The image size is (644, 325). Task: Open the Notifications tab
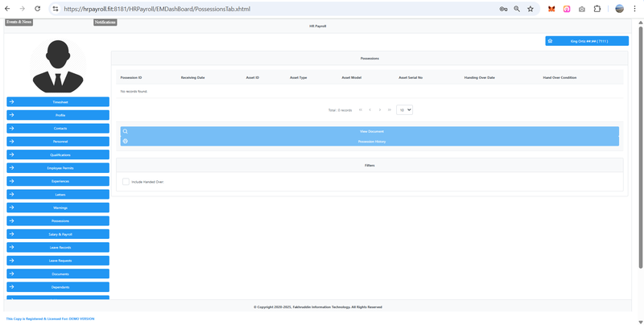click(x=105, y=22)
